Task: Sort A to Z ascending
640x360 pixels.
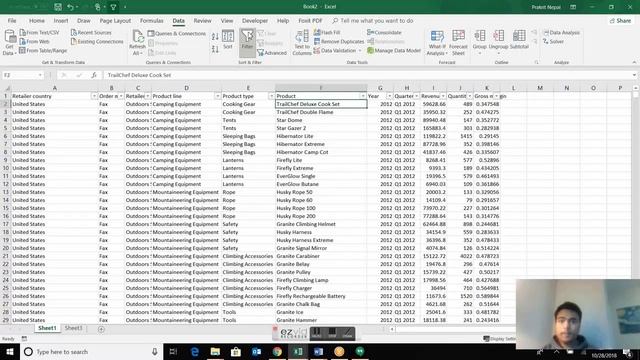Action: coord(215,37)
